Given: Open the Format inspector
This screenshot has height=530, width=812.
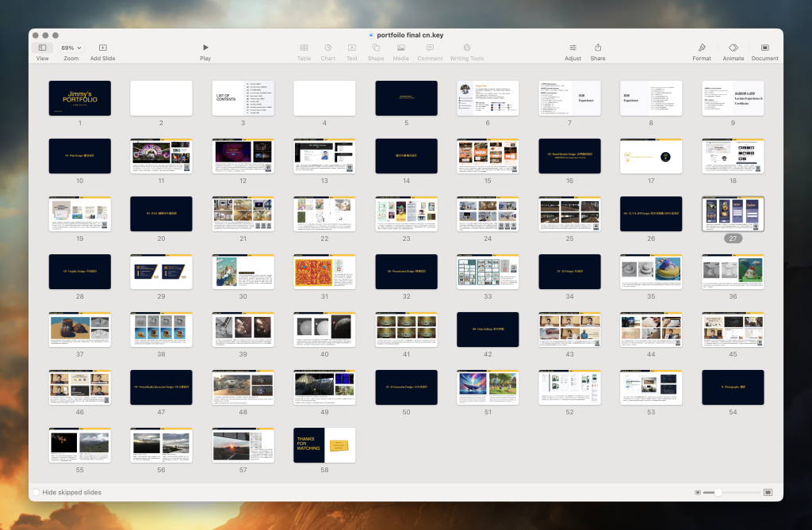Looking at the screenshot, I should (x=702, y=48).
